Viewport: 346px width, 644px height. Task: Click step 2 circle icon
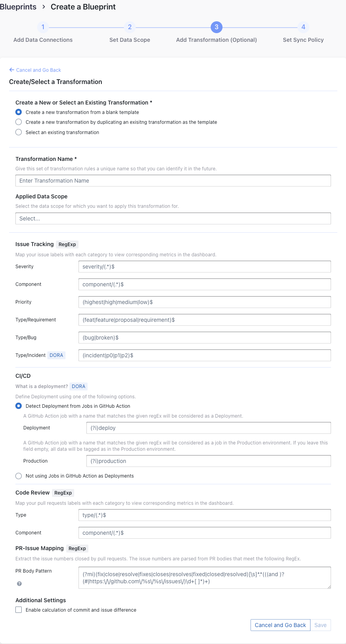[130, 27]
